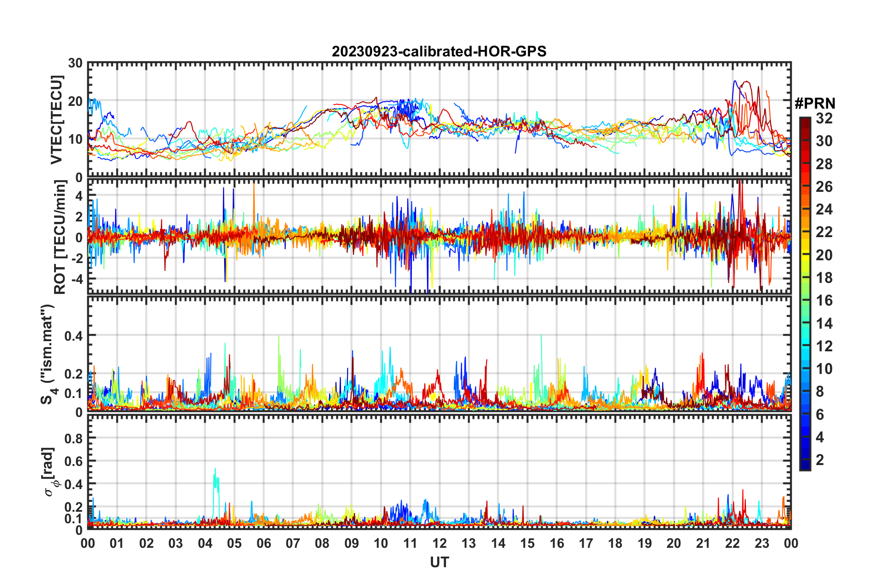Click x-axis tick label 12
Viewport: 879px width, 588px height.
click(439, 543)
